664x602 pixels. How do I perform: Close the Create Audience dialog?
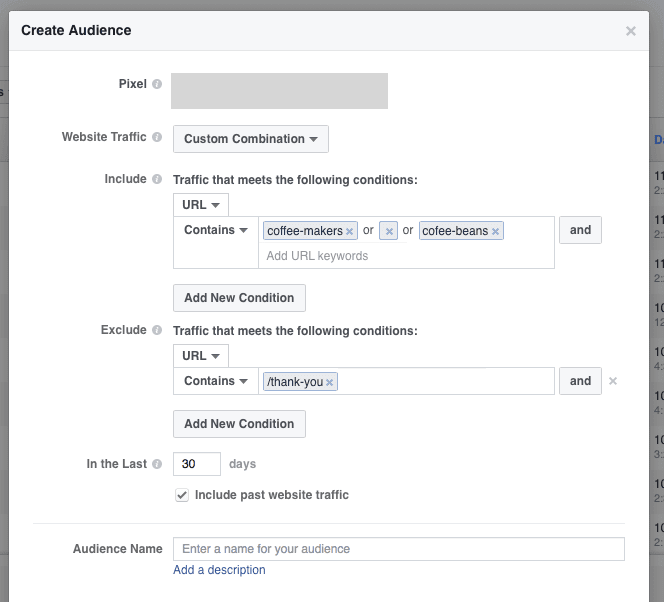(631, 31)
